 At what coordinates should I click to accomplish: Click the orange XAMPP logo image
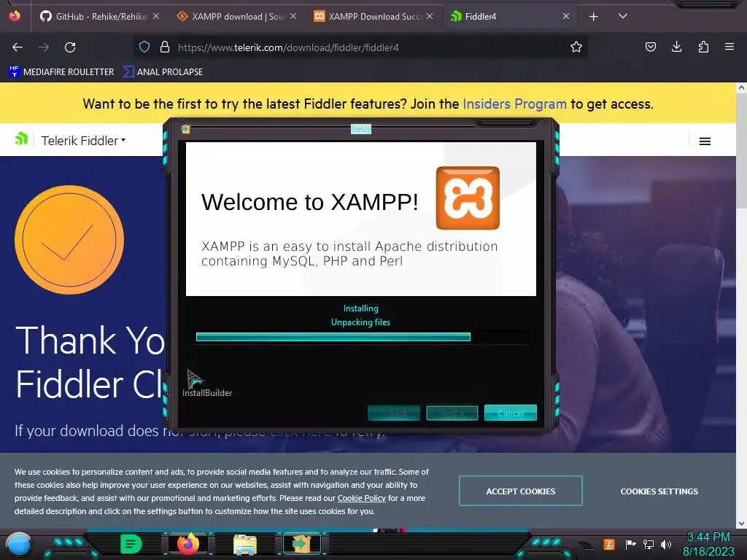(468, 198)
